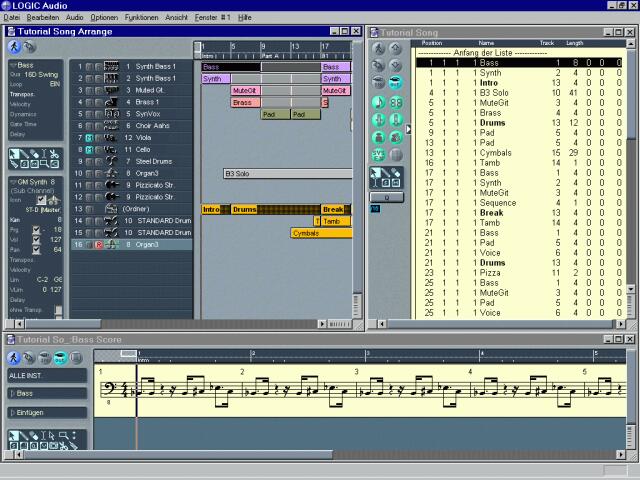Select the first Pad region in Arrange
The image size is (640, 480).
[x=276, y=114]
